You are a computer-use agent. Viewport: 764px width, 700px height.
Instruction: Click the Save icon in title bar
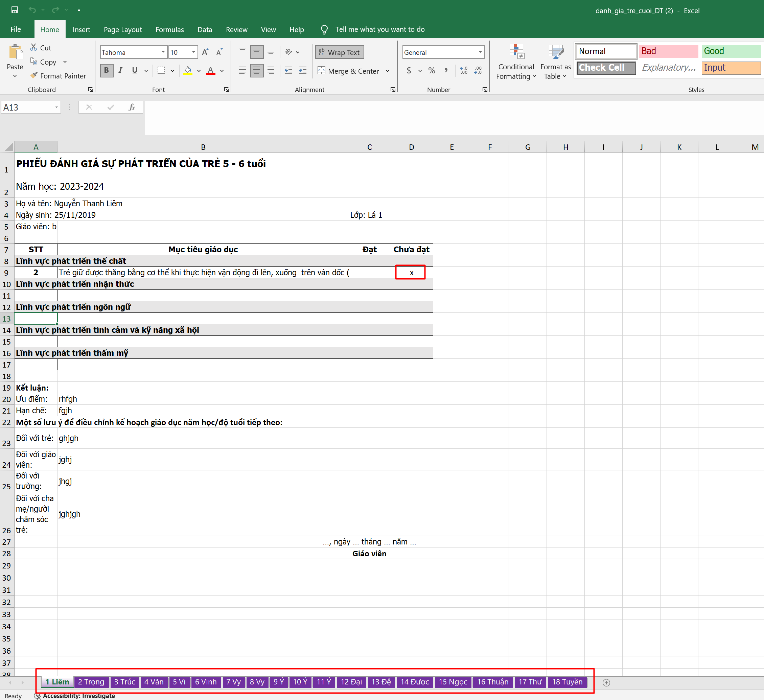[15, 10]
